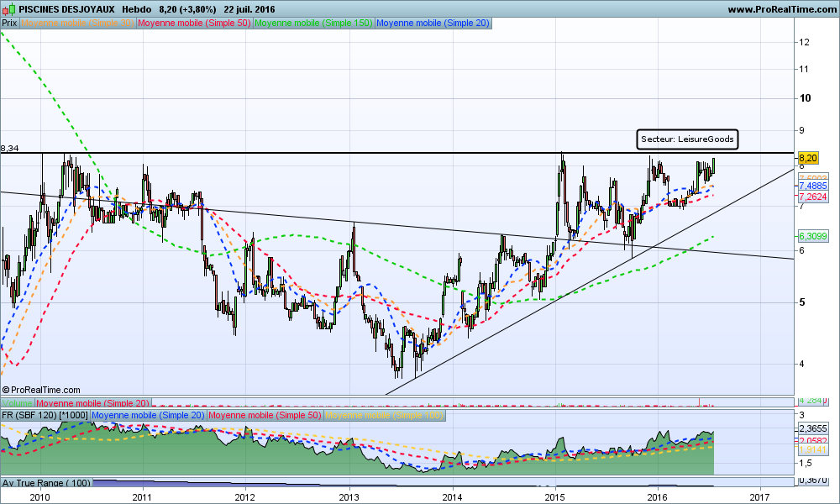Image resolution: width=840 pixels, height=504 pixels.
Task: Click the 8,20 (+3,80%) quote in the header
Action: pos(187,9)
